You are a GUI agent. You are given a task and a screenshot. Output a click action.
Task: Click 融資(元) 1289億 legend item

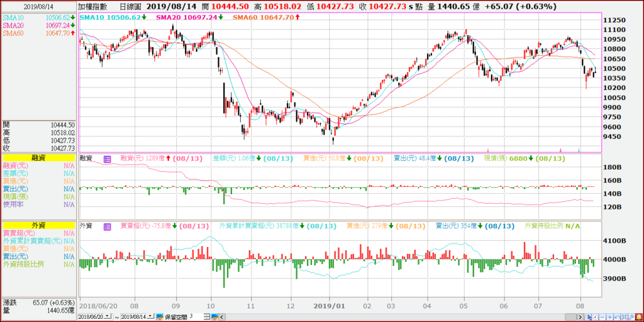pos(163,158)
